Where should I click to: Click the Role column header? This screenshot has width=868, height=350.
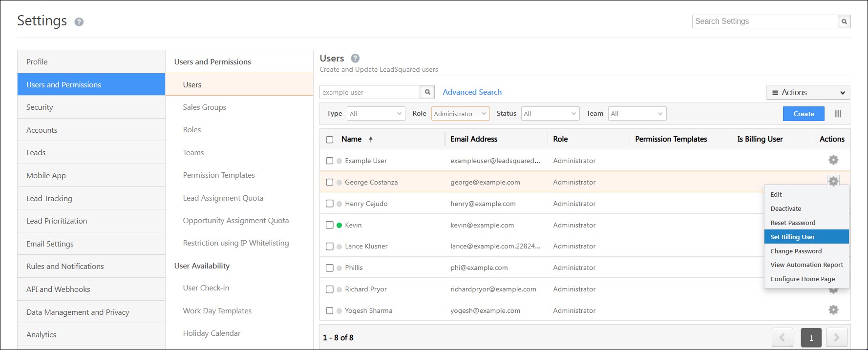point(560,139)
